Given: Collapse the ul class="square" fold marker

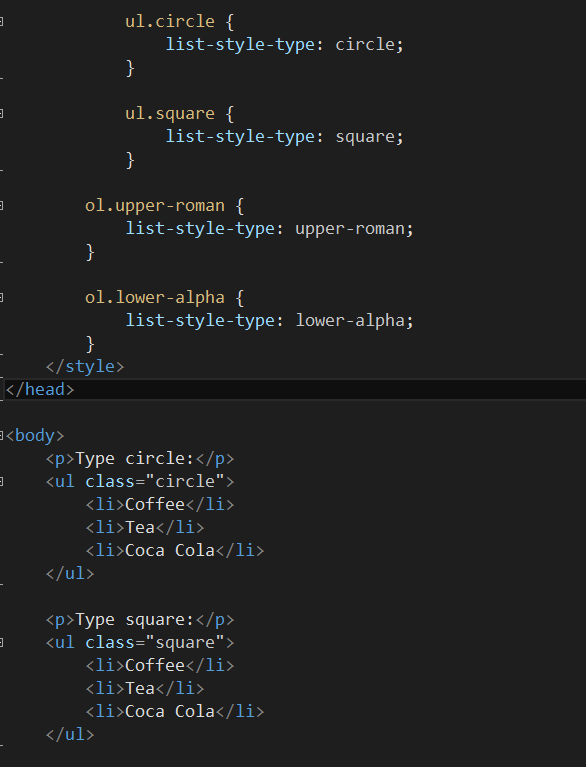Looking at the screenshot, I should (x=1, y=642).
